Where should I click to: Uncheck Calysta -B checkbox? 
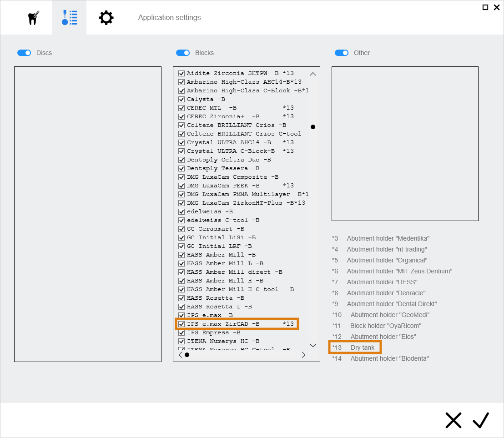181,99
